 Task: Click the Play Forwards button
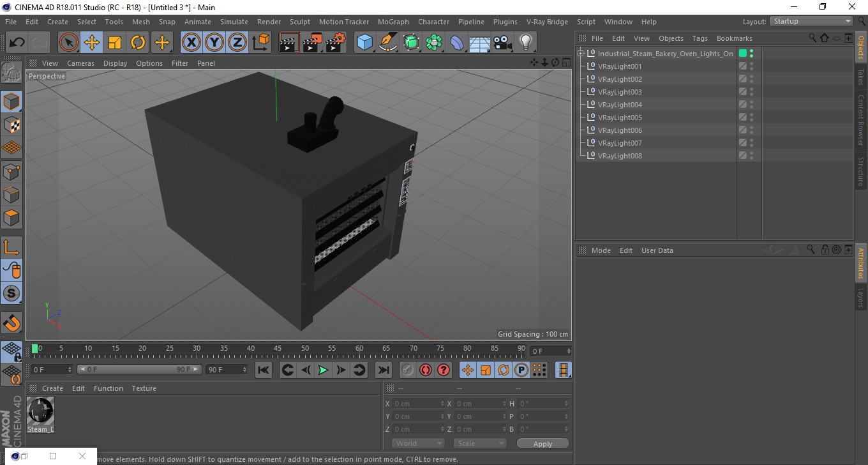pyautogui.click(x=324, y=370)
